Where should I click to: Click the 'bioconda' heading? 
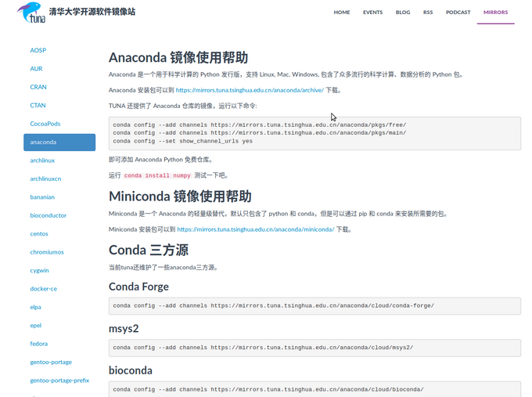tap(131, 370)
